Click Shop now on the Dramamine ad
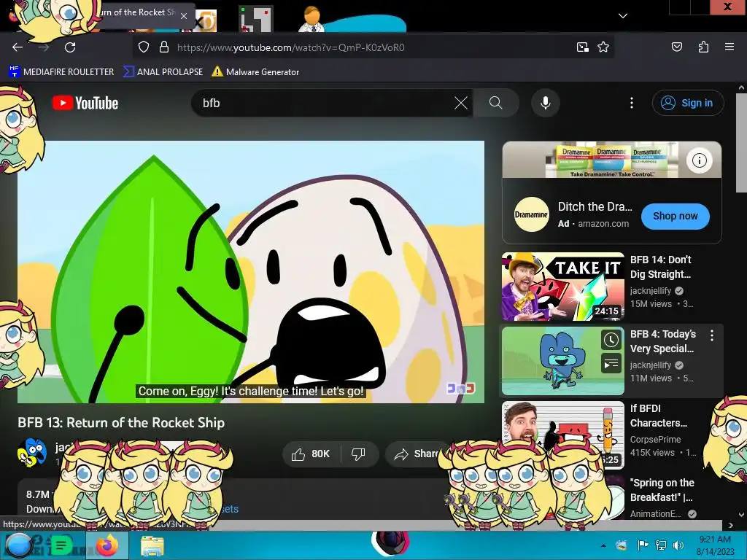The height and width of the screenshot is (560, 747). pos(675,216)
